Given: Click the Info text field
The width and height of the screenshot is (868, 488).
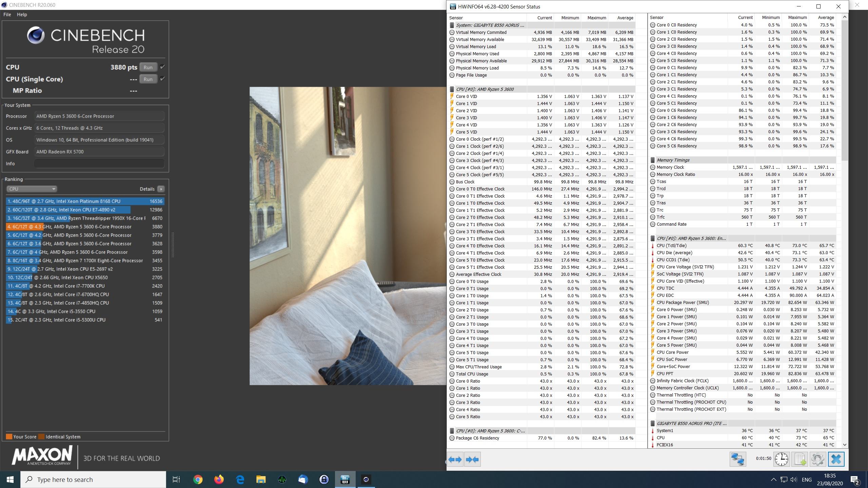Looking at the screenshot, I should click(99, 163).
